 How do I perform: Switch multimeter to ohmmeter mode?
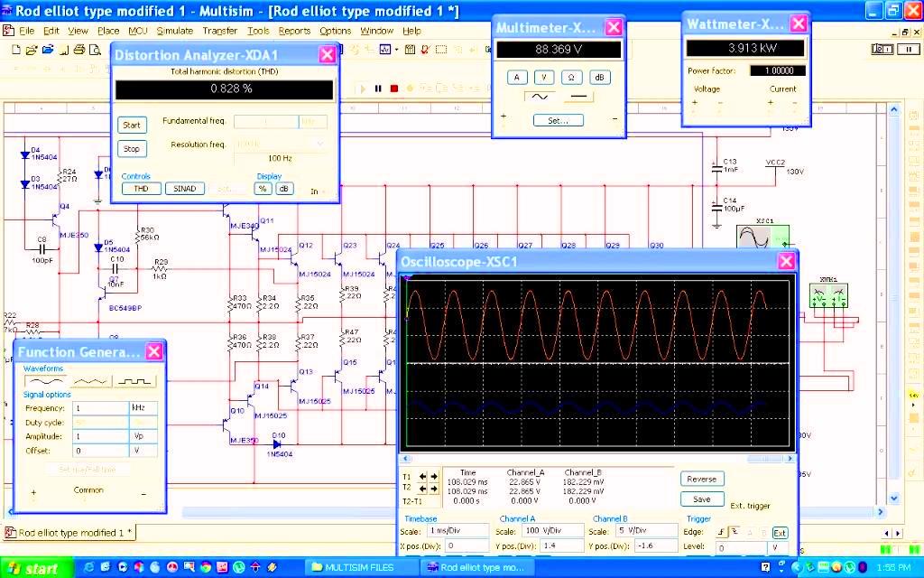(571, 78)
